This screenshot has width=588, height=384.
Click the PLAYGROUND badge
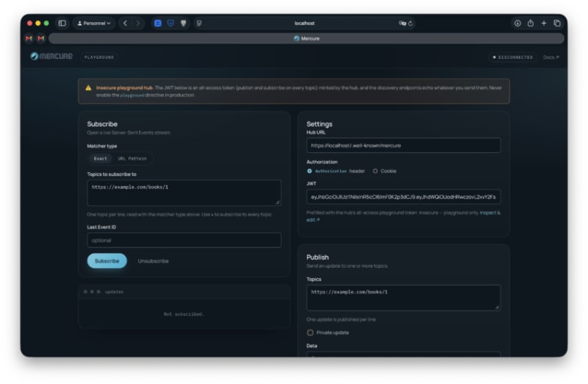pyautogui.click(x=99, y=57)
